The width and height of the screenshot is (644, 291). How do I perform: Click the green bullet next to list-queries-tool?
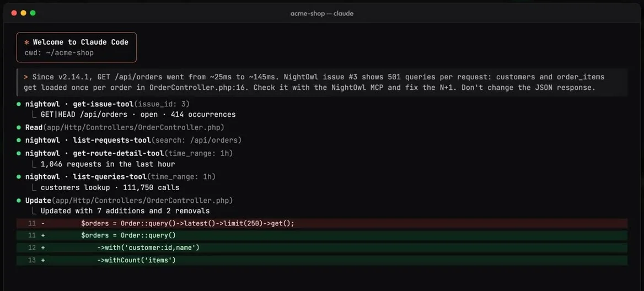pos(19,177)
